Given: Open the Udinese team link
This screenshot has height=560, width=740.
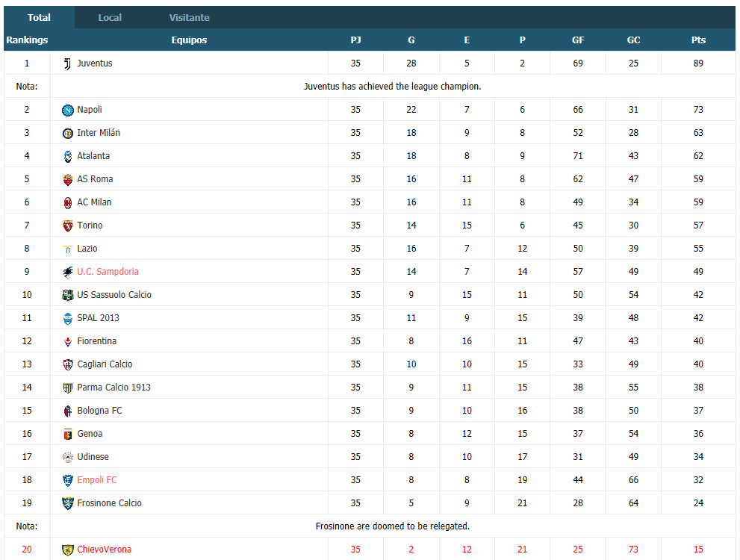Looking at the screenshot, I should point(93,456).
